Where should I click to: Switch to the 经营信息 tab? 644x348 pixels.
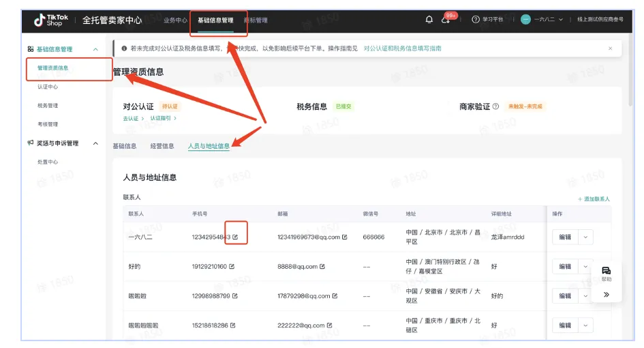pyautogui.click(x=162, y=146)
